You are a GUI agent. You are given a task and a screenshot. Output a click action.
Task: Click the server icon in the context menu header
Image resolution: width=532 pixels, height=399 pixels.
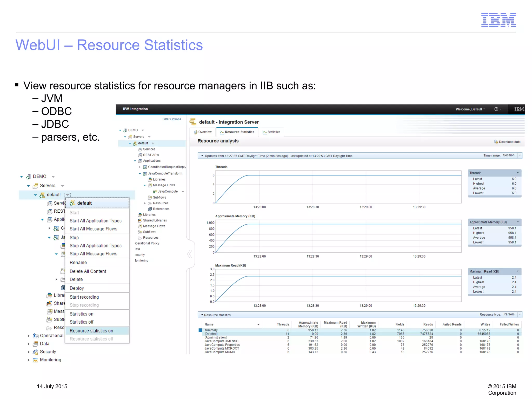[72, 203]
